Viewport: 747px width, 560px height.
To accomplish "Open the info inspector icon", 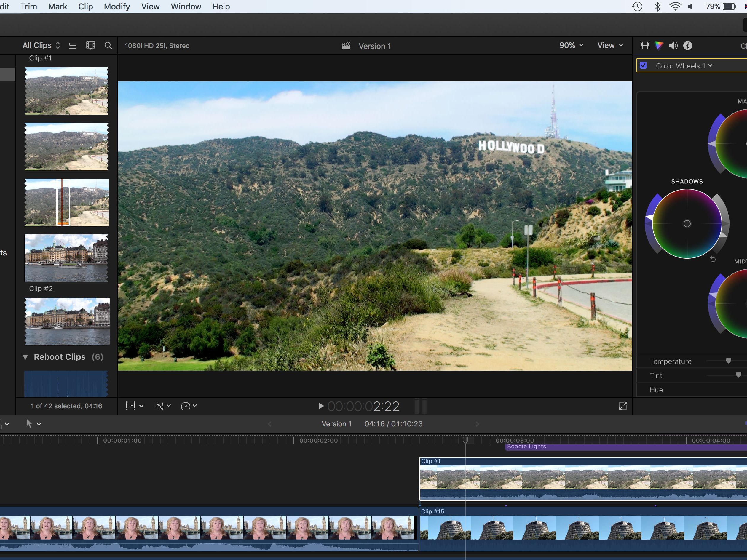I will (x=687, y=46).
